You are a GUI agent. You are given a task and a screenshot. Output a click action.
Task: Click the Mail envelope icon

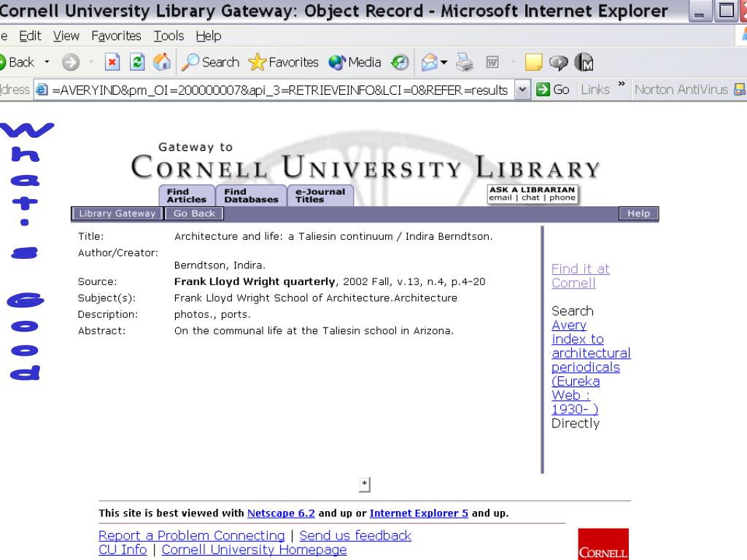[429, 63]
